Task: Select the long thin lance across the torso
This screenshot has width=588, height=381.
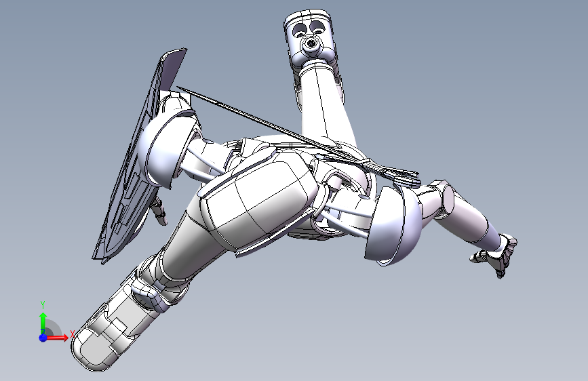Action: tap(298, 137)
